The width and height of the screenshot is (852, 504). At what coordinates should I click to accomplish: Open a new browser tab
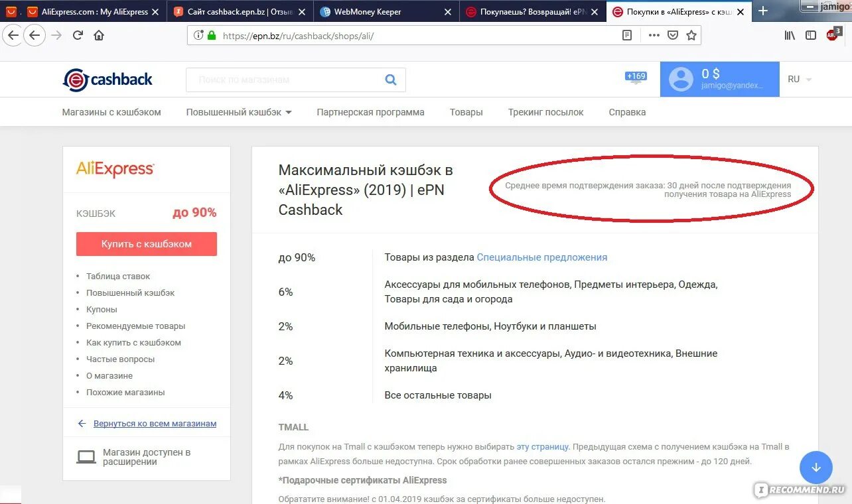pos(763,11)
